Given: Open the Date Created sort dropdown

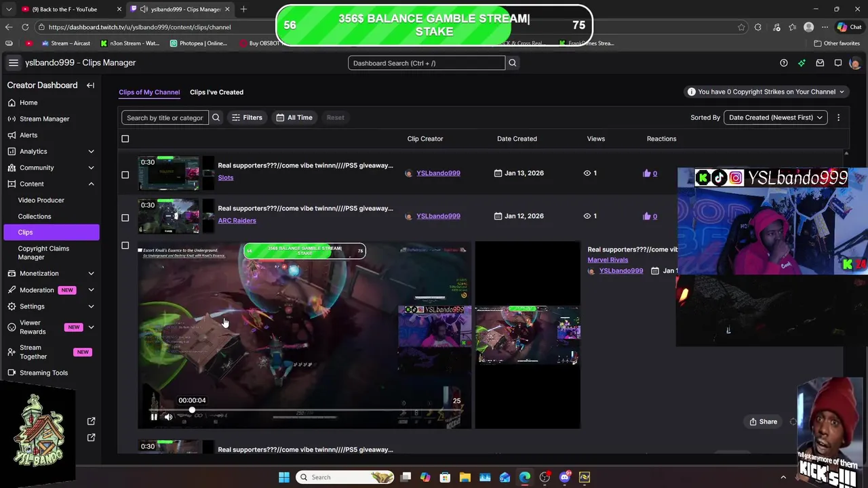Looking at the screenshot, I should 775,117.
